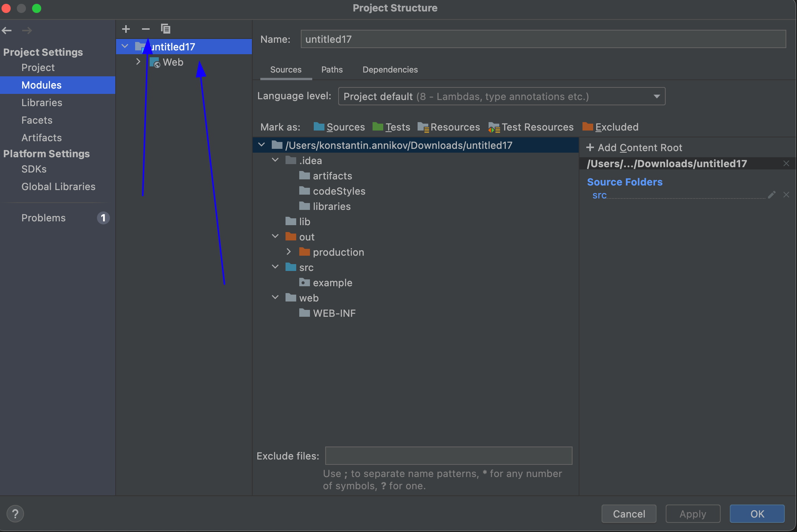Expand the Web facet node

[138, 62]
